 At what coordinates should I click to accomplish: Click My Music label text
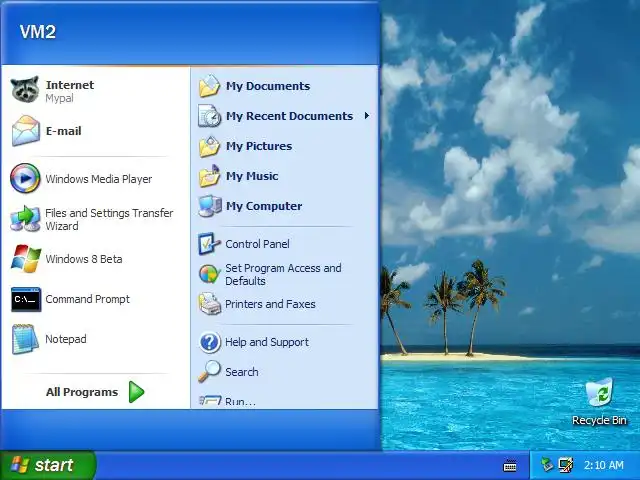tap(252, 176)
